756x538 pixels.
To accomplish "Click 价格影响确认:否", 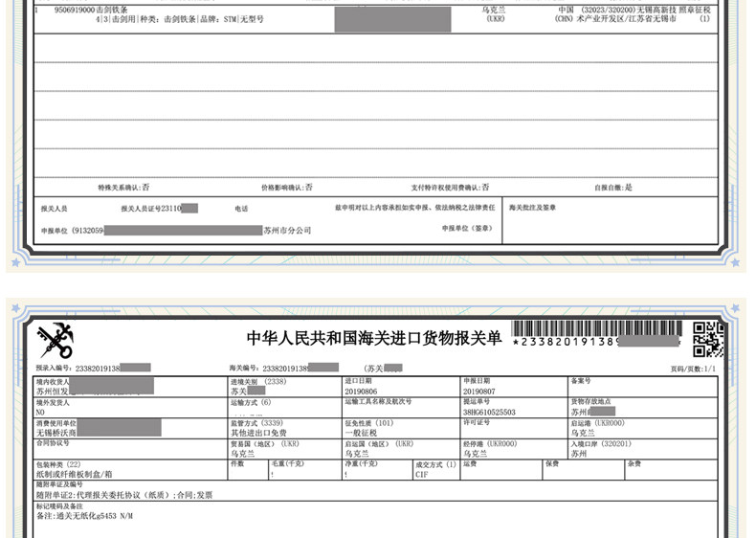I will point(287,188).
